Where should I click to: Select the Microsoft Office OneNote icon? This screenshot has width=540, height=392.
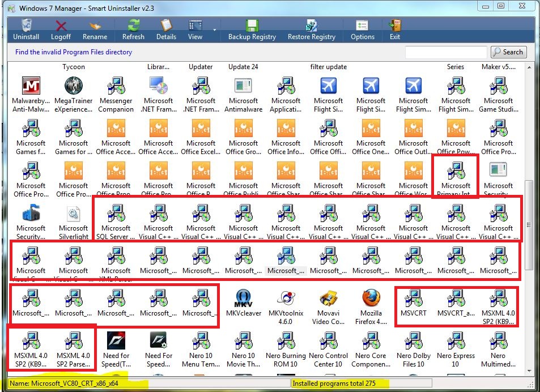coord(371,128)
